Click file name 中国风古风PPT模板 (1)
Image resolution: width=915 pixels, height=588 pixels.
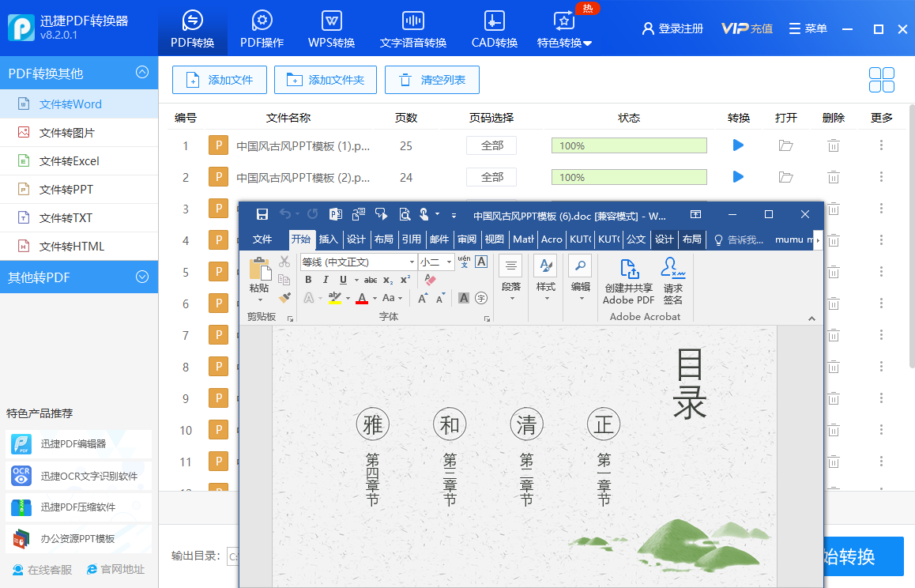pos(303,146)
